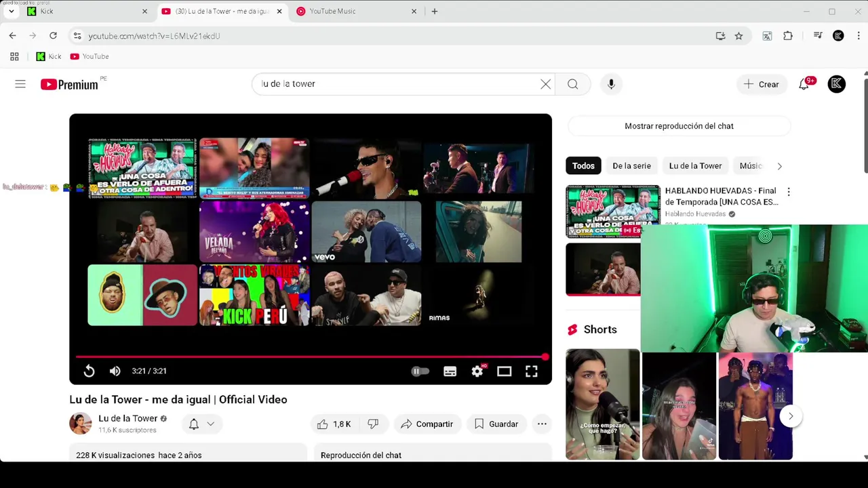868x488 pixels.
Task: Dislike the video with thumbs down
Action: pyautogui.click(x=373, y=424)
